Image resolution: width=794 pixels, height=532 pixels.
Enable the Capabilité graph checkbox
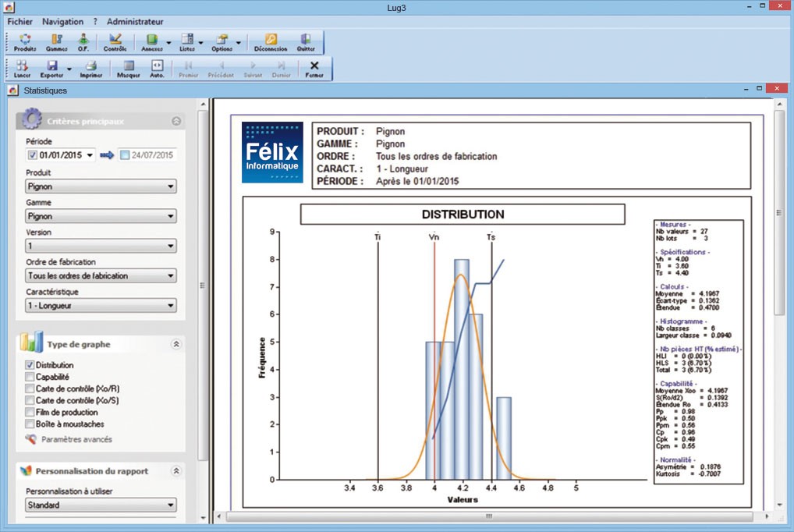point(30,377)
